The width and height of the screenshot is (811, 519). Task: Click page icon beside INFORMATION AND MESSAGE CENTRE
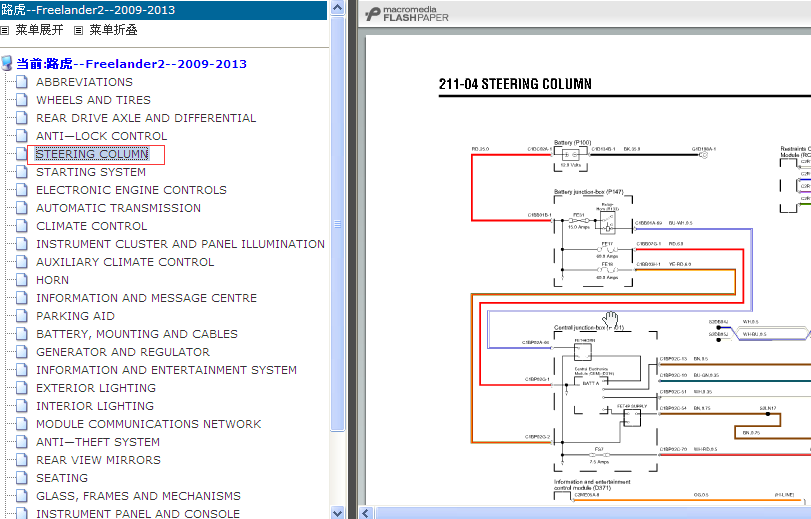22,298
